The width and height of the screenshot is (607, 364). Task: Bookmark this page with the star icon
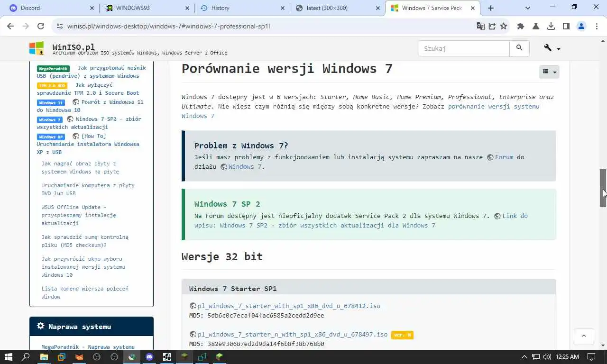(x=504, y=26)
